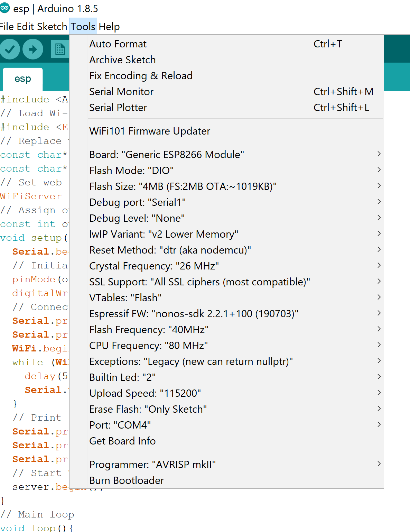Click the void loop code line
Image resolution: width=410 pixels, height=532 pixels.
click(37, 528)
